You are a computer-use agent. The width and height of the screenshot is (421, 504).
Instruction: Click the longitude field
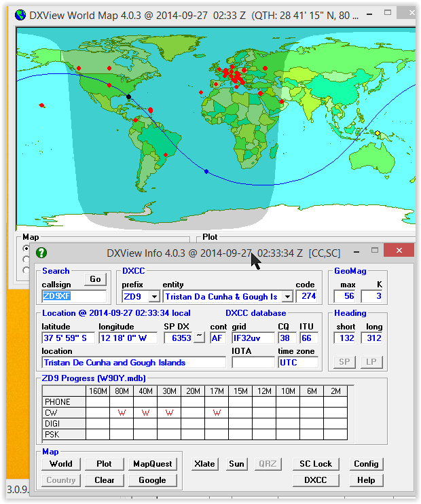[128, 338]
